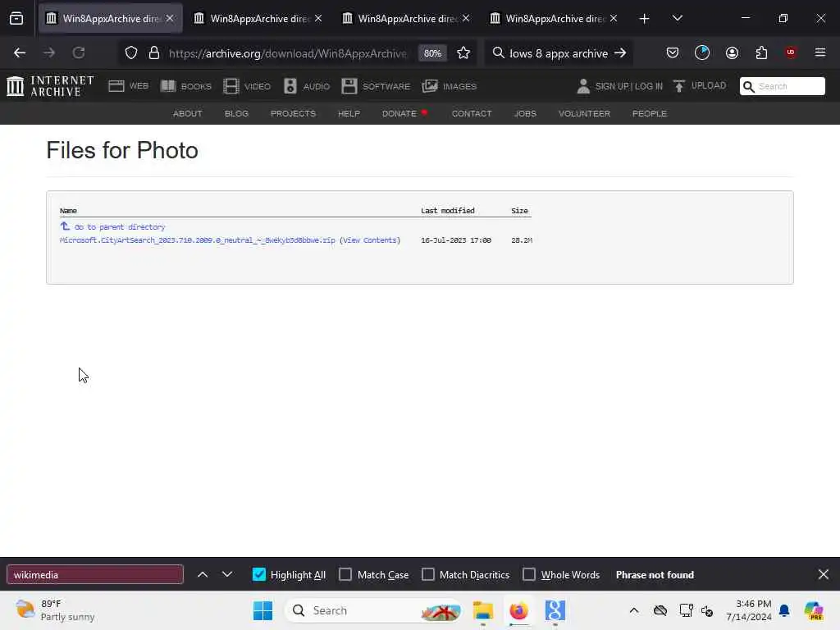
Task: Open the Windows Start button
Action: 262,610
